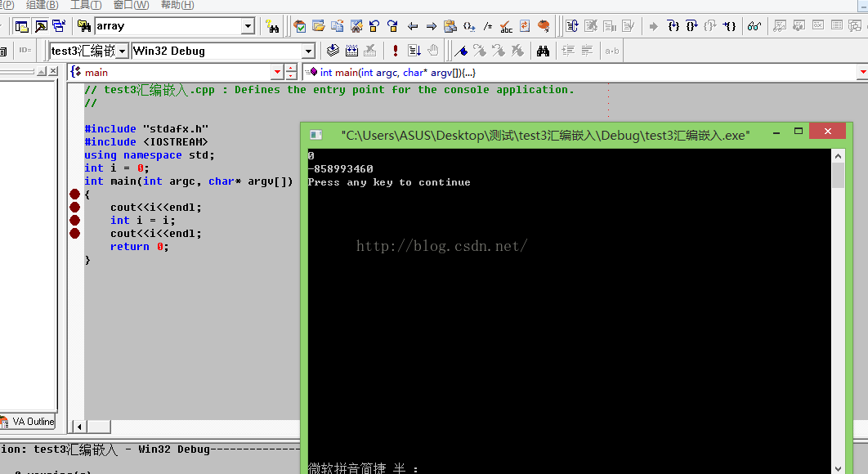Click the 'return 0;' statement
Viewport: 868px width, 474px height.
[x=139, y=247]
